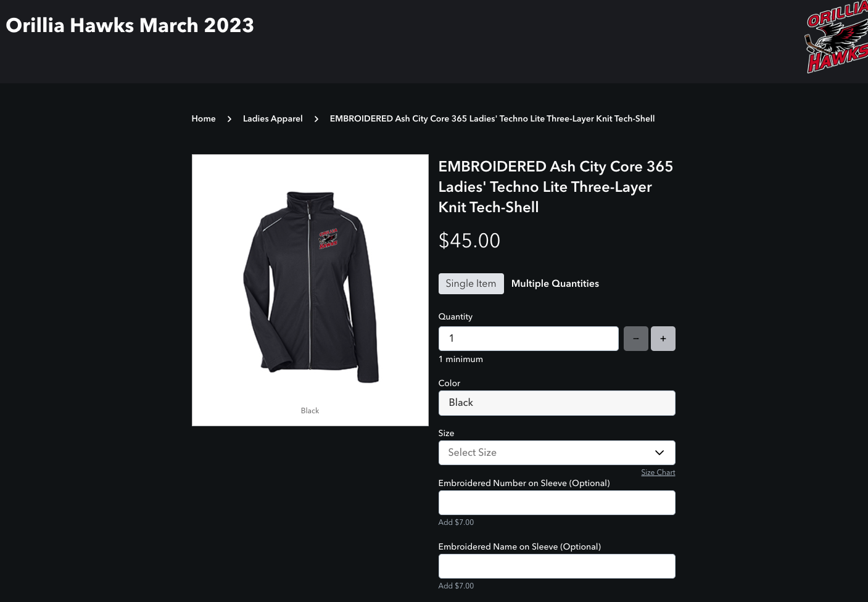Image resolution: width=868 pixels, height=602 pixels.
Task: Click Embroidered Name on Sleeve field
Action: pyautogui.click(x=557, y=566)
